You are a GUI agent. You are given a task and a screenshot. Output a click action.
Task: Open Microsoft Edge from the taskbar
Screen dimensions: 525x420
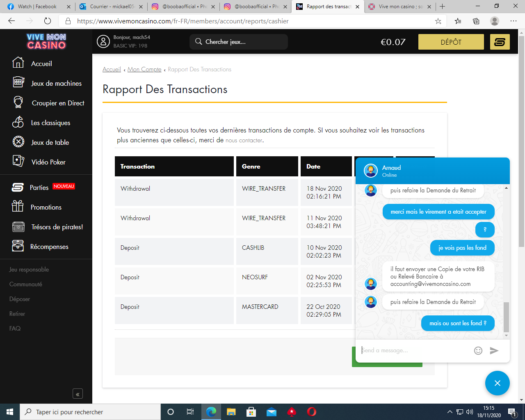coord(211,412)
